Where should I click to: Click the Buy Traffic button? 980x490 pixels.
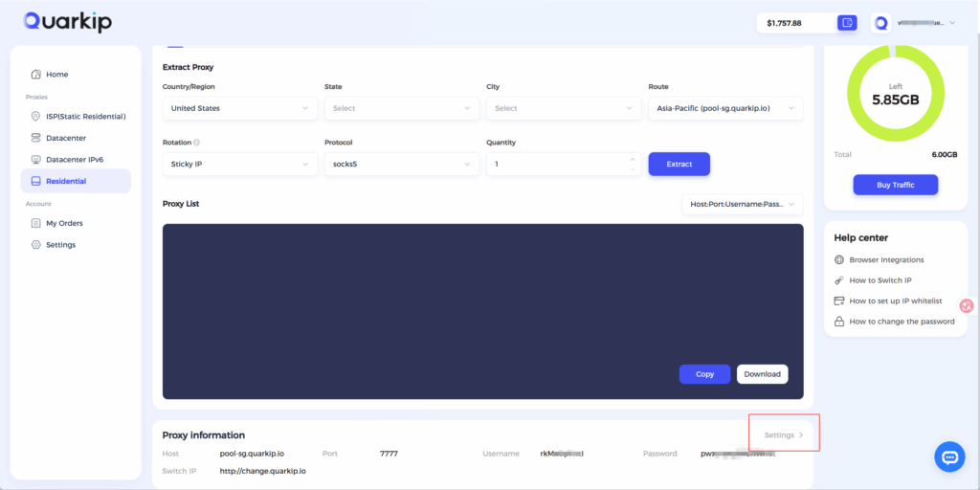[x=895, y=185]
